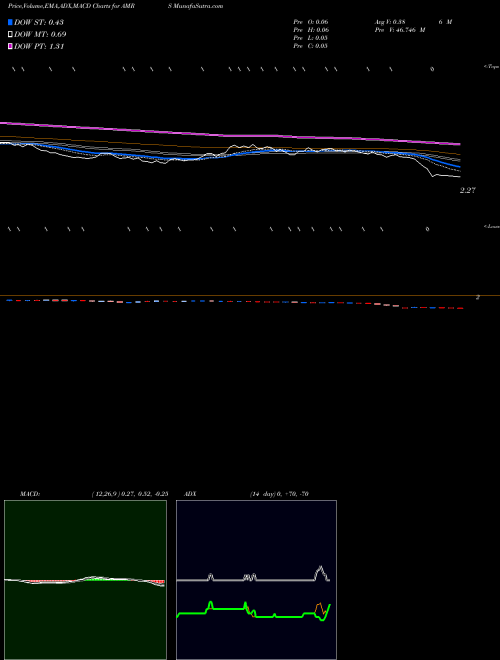Click the ADX panel title

coord(191,494)
